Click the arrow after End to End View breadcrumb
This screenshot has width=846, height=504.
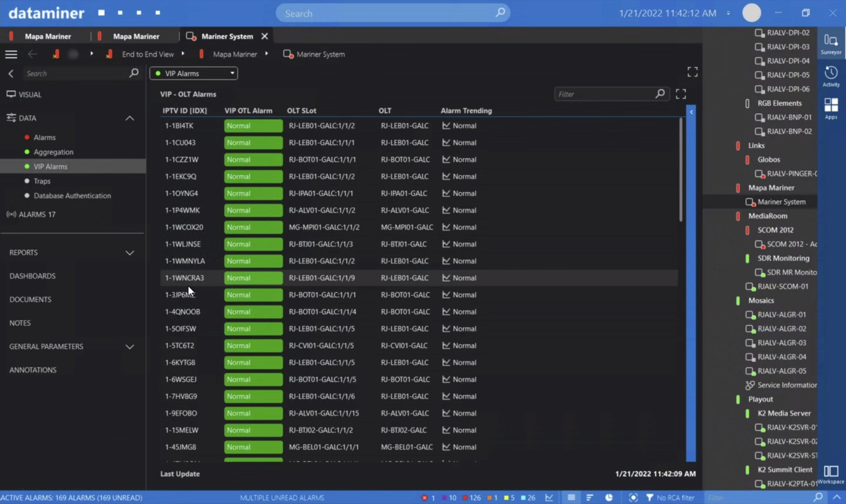(x=183, y=54)
